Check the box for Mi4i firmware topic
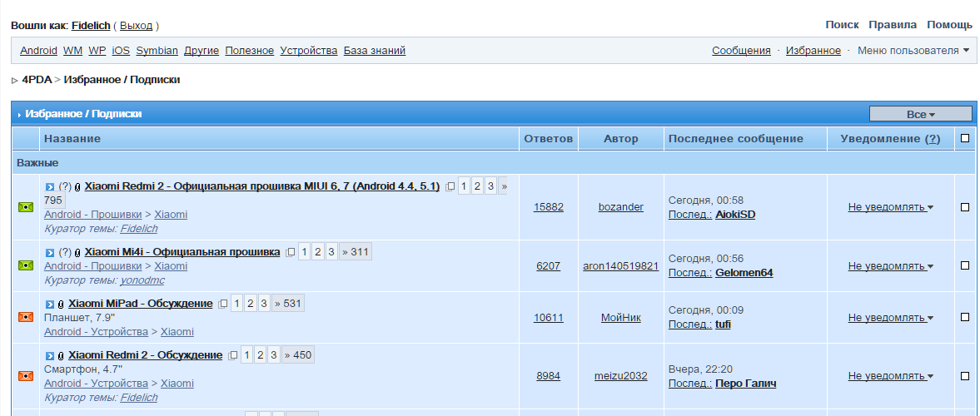Image resolution: width=980 pixels, height=416 pixels. (965, 265)
